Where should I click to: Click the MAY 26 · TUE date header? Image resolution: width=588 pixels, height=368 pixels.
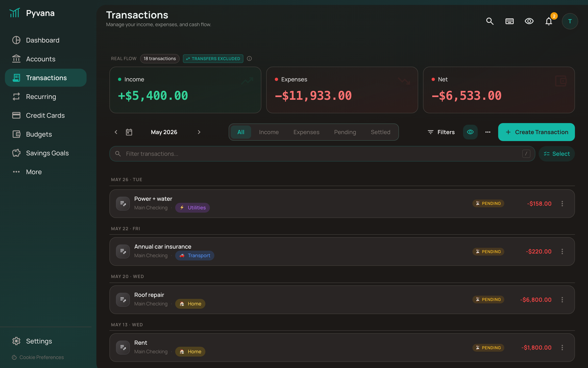(x=127, y=180)
